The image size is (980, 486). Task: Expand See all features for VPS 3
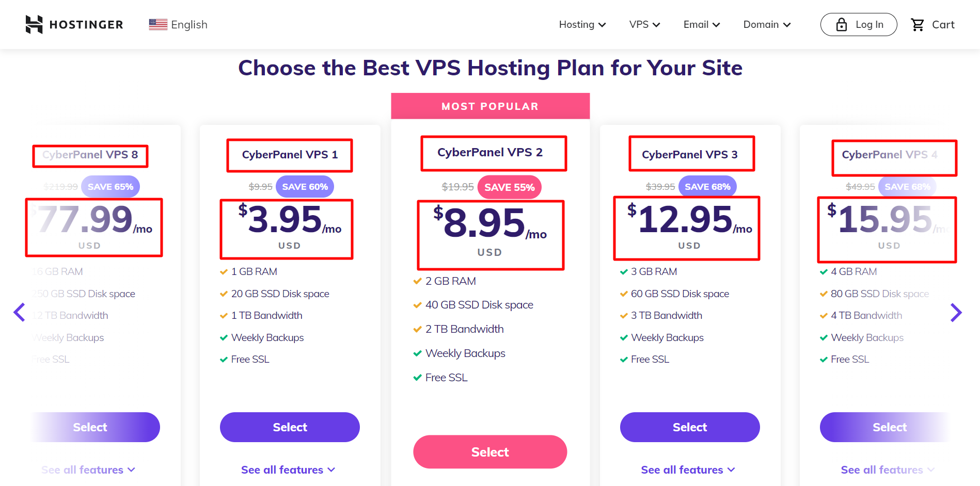pyautogui.click(x=688, y=470)
